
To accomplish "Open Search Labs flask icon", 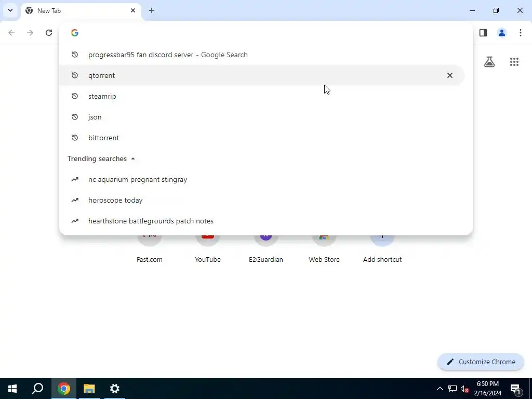I will (x=489, y=62).
